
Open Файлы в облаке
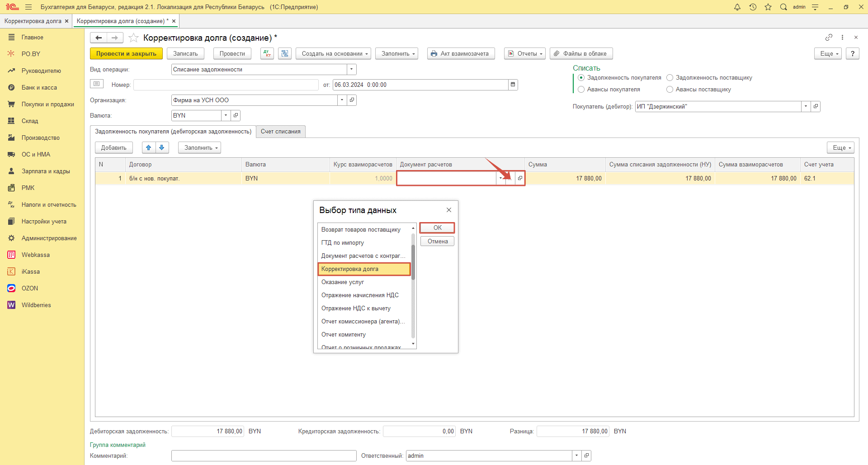pos(581,53)
